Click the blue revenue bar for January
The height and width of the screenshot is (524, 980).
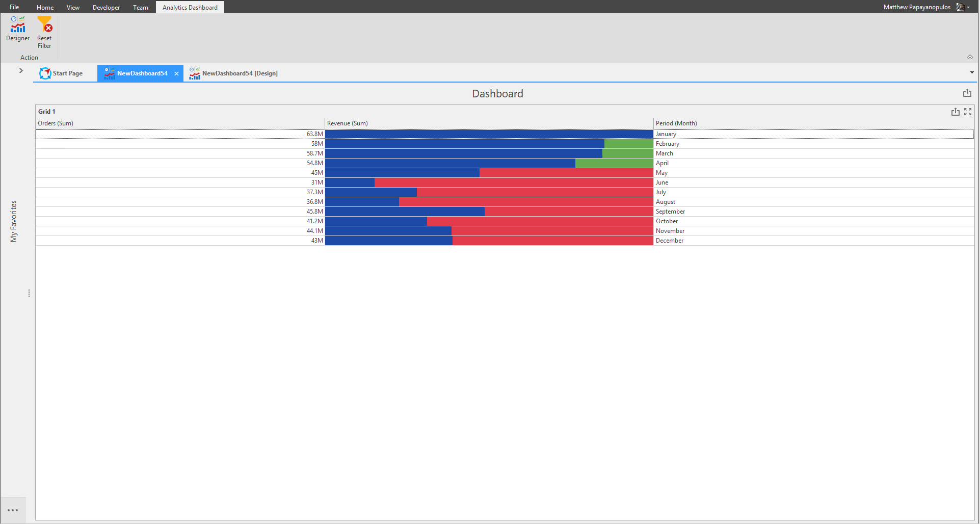pyautogui.click(x=489, y=134)
